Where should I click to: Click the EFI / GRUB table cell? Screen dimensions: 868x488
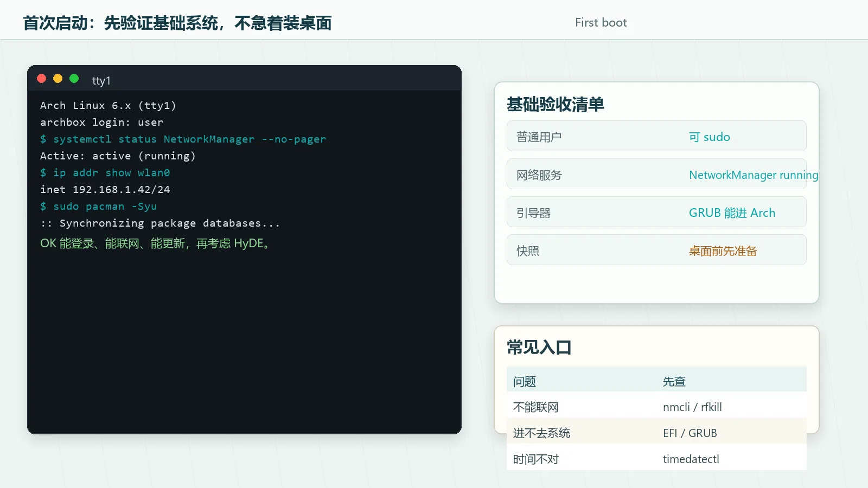point(690,433)
